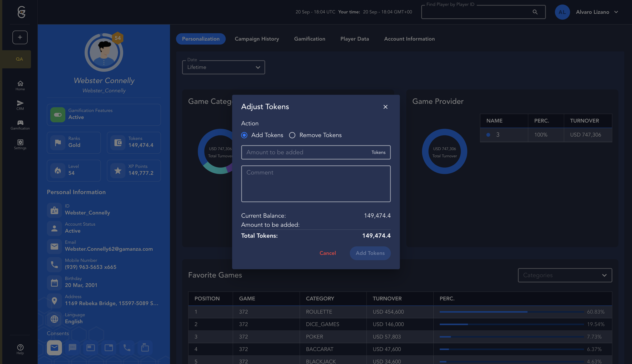Select the Remove Tokens radio option

pyautogui.click(x=292, y=135)
